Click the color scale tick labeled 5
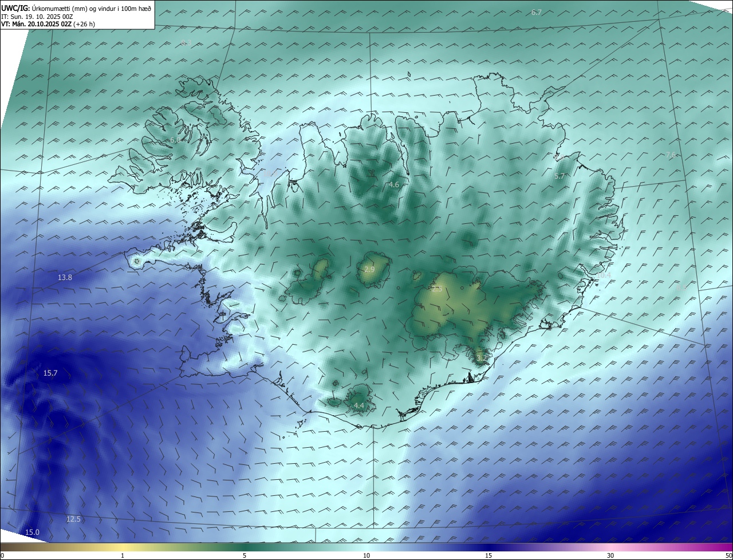733x560 pixels. pos(245,555)
